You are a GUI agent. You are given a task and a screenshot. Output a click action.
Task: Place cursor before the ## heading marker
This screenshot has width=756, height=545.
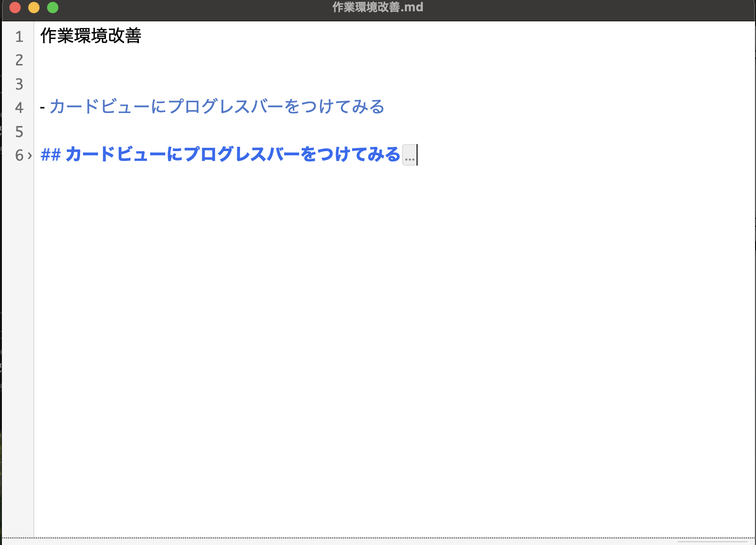(41, 155)
